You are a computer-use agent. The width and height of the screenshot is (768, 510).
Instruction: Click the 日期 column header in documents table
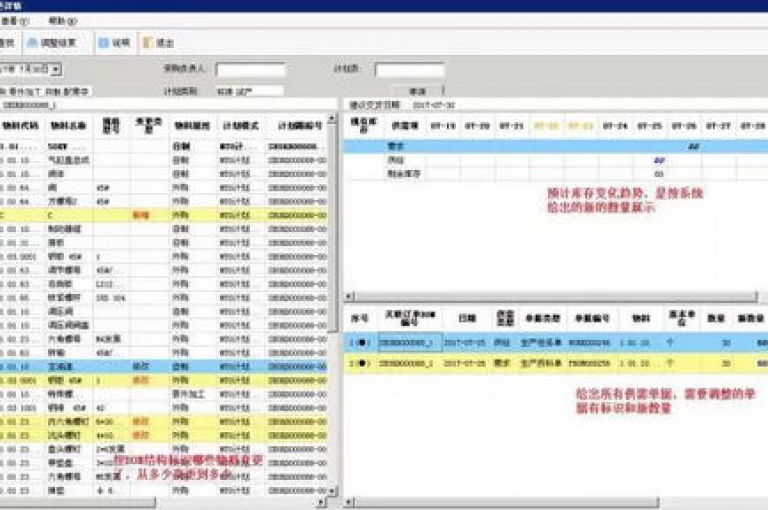pyautogui.click(x=467, y=318)
